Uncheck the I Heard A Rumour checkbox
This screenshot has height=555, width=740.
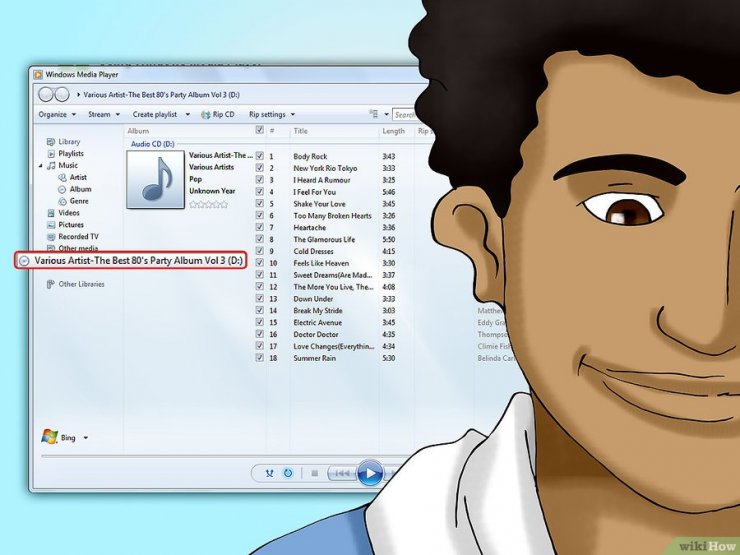click(260, 179)
